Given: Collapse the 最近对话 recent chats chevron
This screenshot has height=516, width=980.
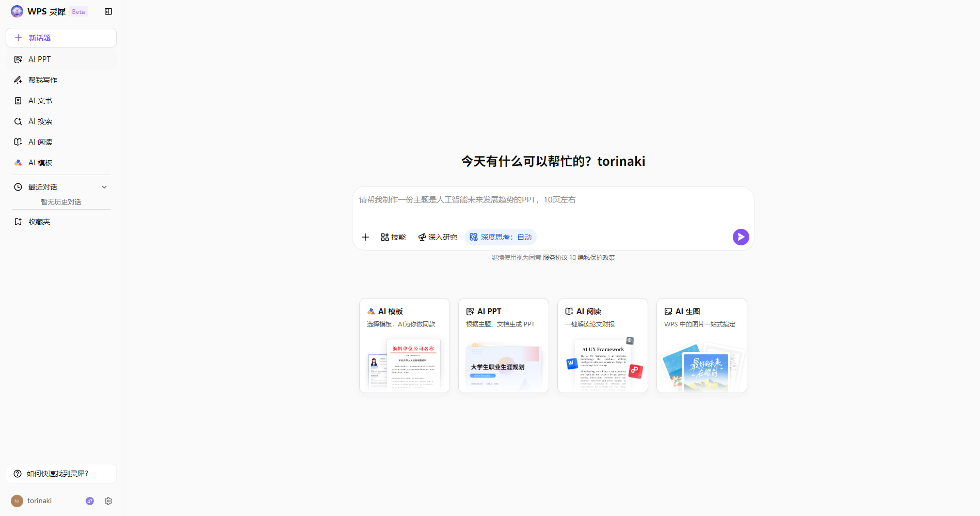Looking at the screenshot, I should pyautogui.click(x=104, y=187).
